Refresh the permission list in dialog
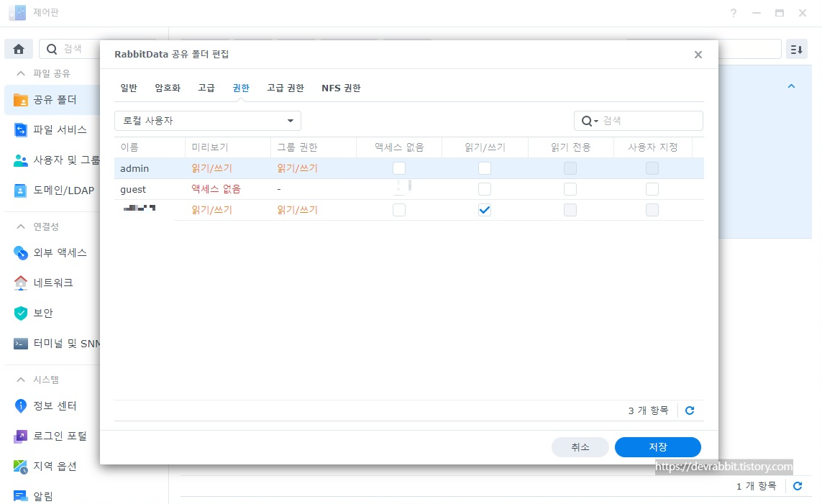The width and height of the screenshot is (822, 504). (690, 411)
